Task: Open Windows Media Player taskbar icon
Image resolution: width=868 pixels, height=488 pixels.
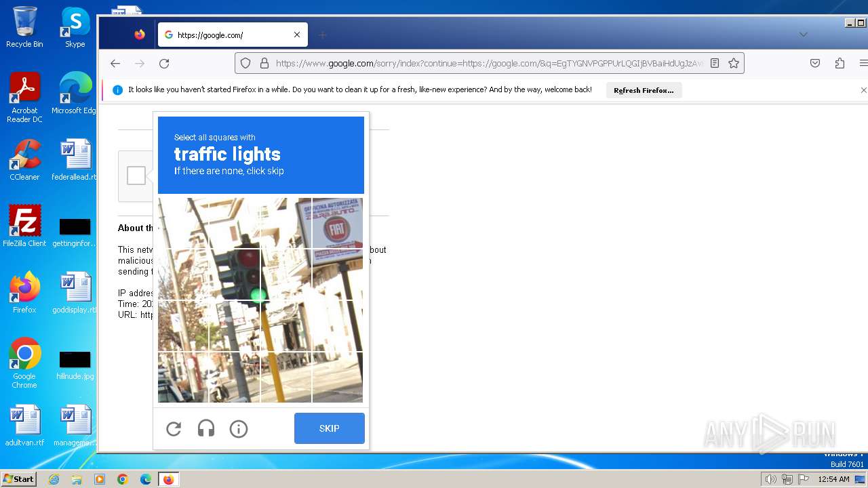Action: (100, 479)
